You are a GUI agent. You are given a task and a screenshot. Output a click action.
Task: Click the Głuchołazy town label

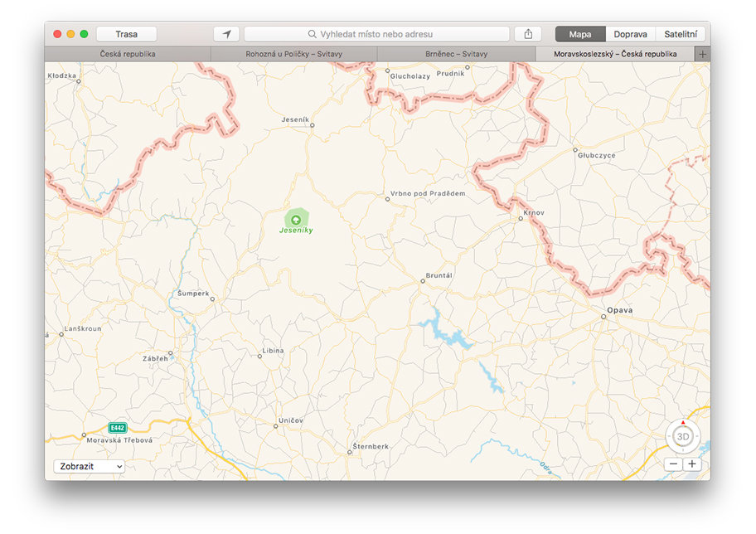[409, 76]
